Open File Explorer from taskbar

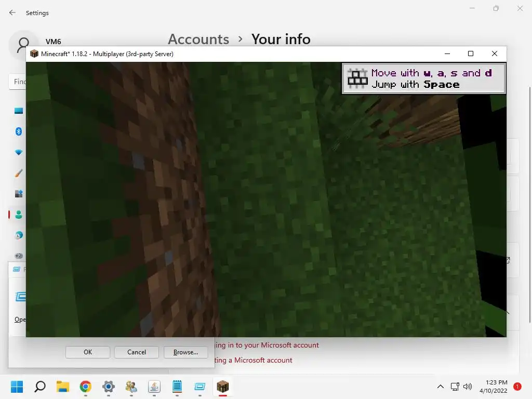(x=63, y=387)
